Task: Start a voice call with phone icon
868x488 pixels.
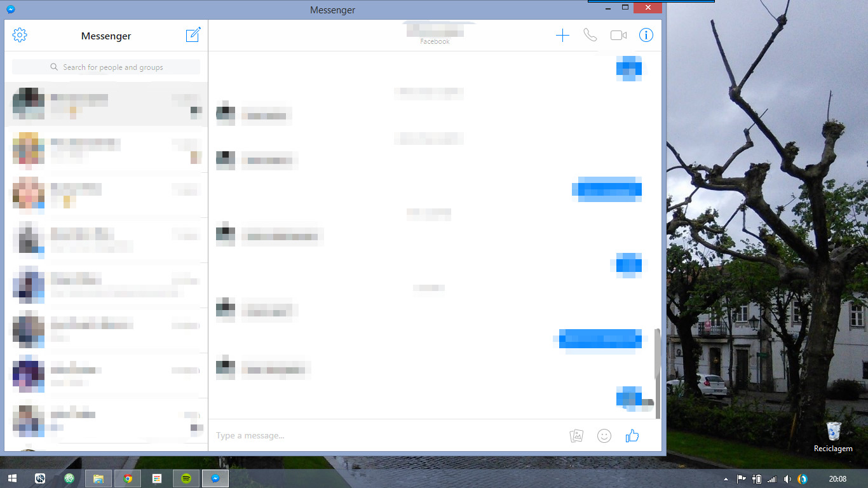Action: (x=590, y=35)
